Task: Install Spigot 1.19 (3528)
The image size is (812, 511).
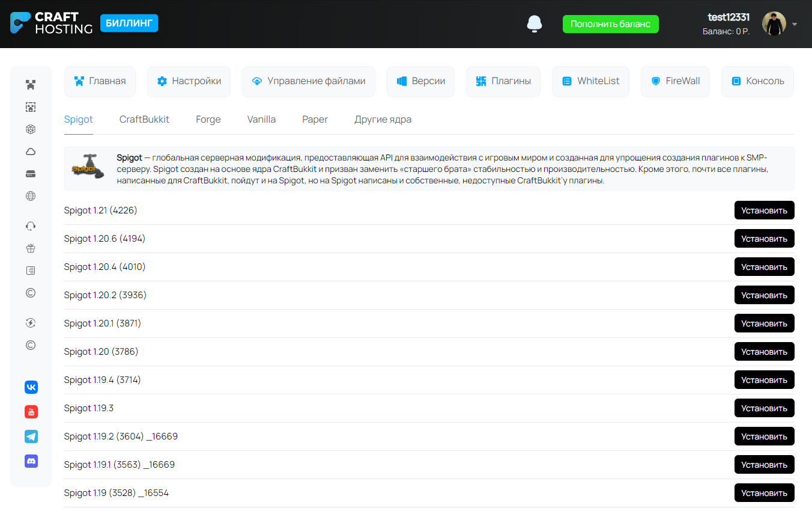Action: (765, 493)
